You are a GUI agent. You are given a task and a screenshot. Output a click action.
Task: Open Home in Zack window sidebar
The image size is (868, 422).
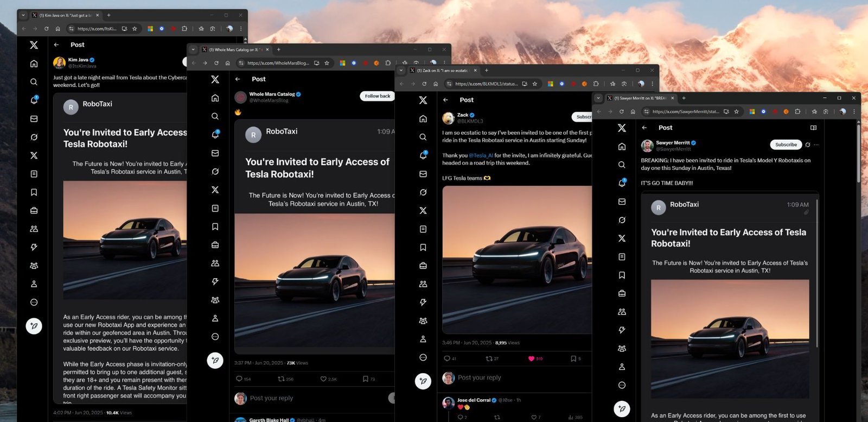(423, 118)
